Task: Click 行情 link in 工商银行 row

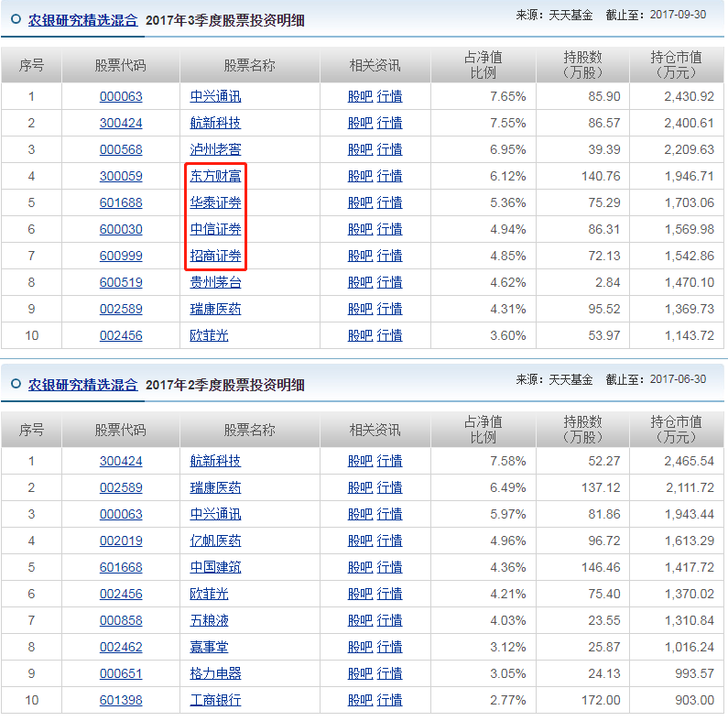Action: point(389,700)
